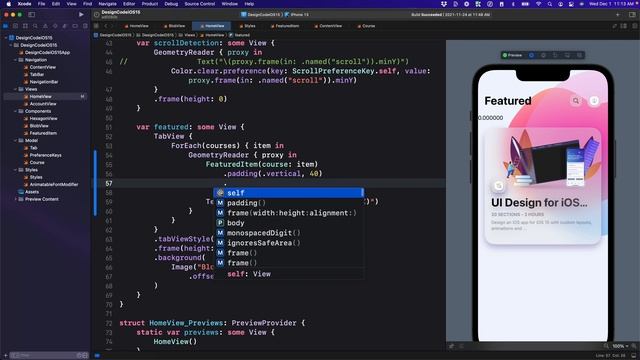This screenshot has width=640, height=360.
Task: Open the symbol navigator icon
Action: click(25, 26)
